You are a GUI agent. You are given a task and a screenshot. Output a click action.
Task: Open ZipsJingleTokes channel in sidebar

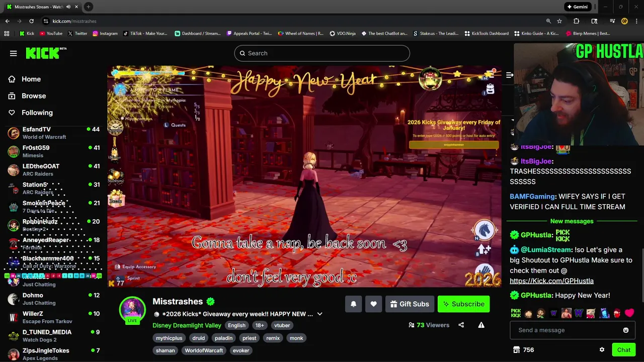(x=53, y=354)
